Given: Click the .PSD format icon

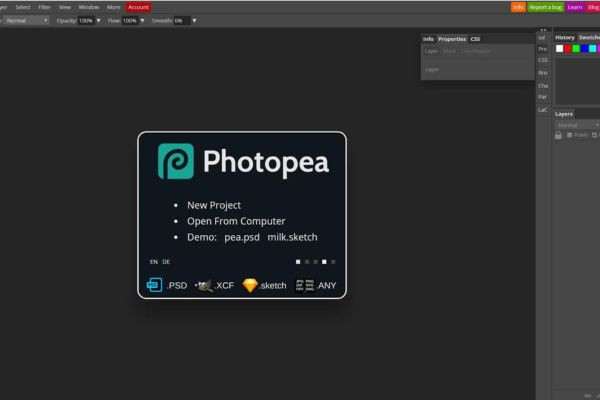Looking at the screenshot, I should pos(155,285).
